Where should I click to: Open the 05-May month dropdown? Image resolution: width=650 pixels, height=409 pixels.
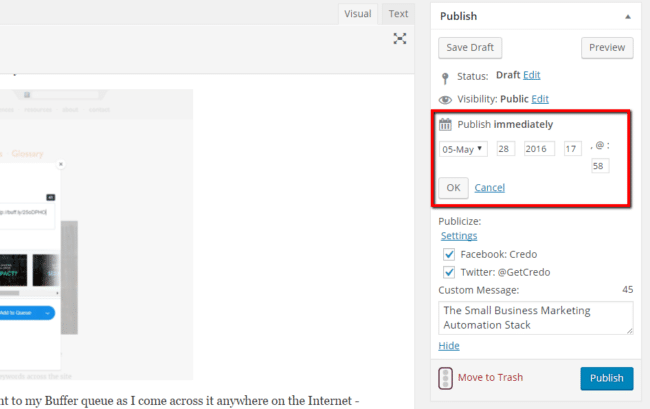(x=463, y=149)
